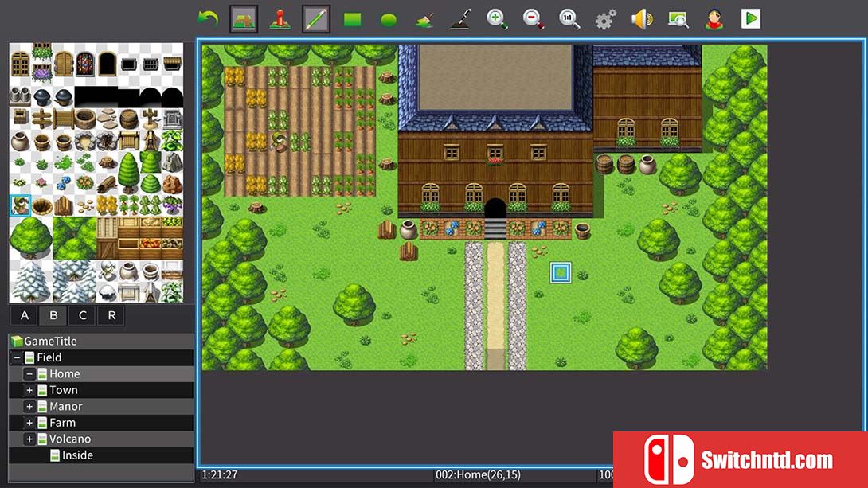Switch to tileset tab B
The width and height of the screenshot is (868, 488).
[x=53, y=315]
